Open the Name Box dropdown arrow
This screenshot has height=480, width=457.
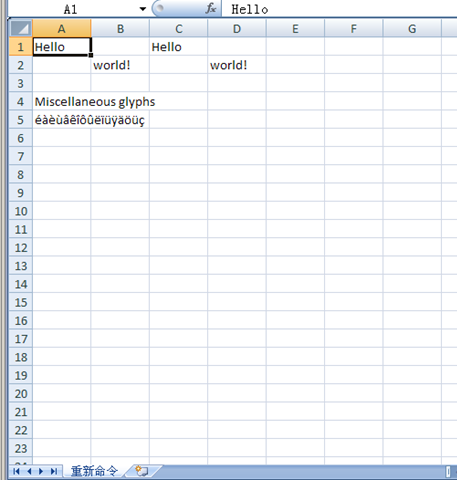point(143,9)
